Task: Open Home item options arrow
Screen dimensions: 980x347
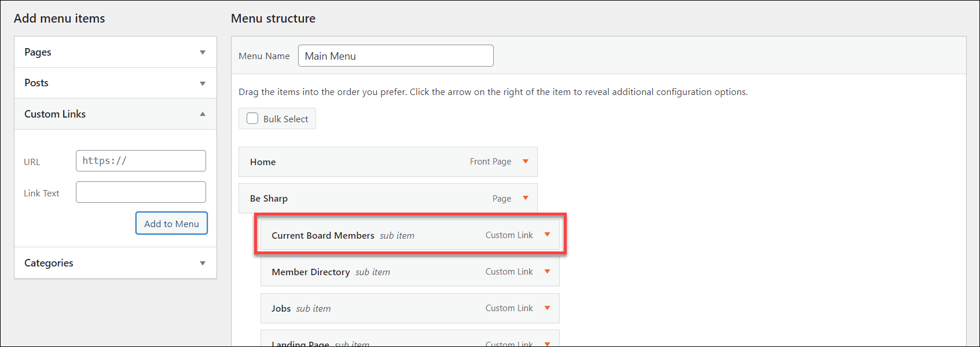Action: pos(526,162)
